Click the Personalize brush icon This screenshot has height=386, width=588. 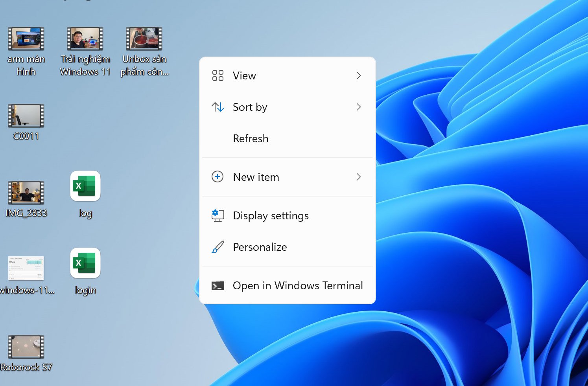[218, 247]
